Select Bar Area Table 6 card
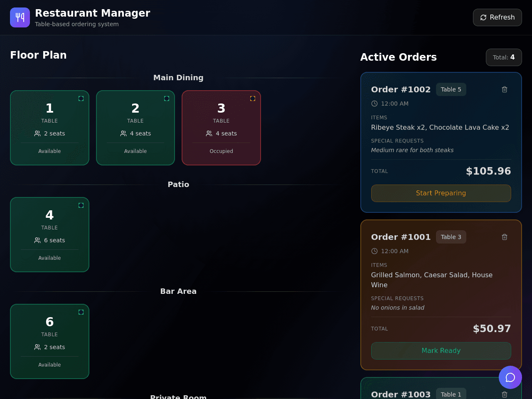 coord(49,341)
